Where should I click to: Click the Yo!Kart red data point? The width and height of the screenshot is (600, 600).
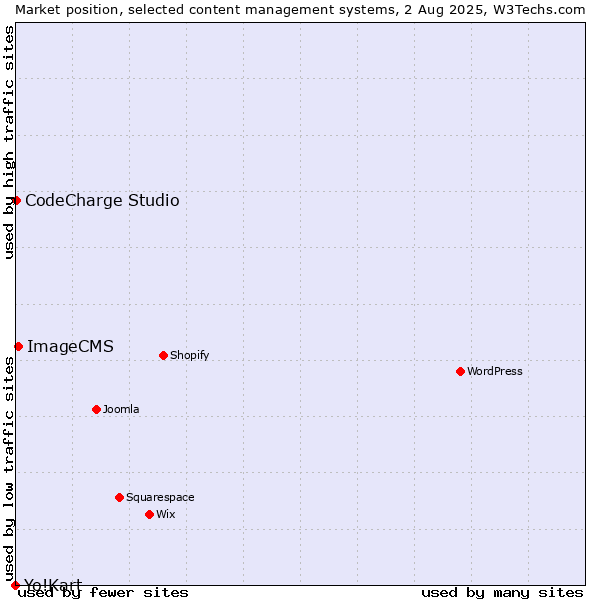(x=15, y=585)
